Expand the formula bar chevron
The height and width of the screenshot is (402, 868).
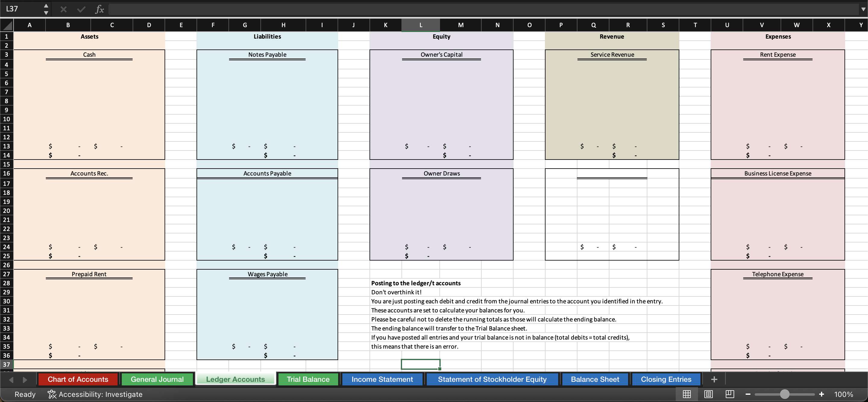coord(863,9)
